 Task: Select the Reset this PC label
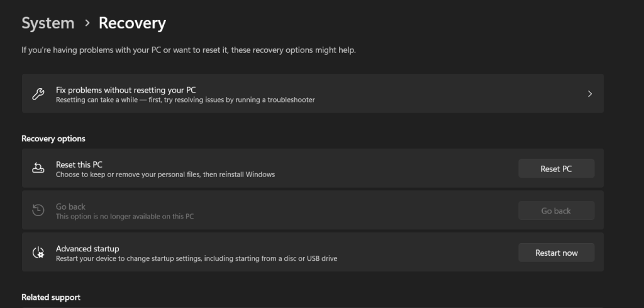pyautogui.click(x=79, y=164)
